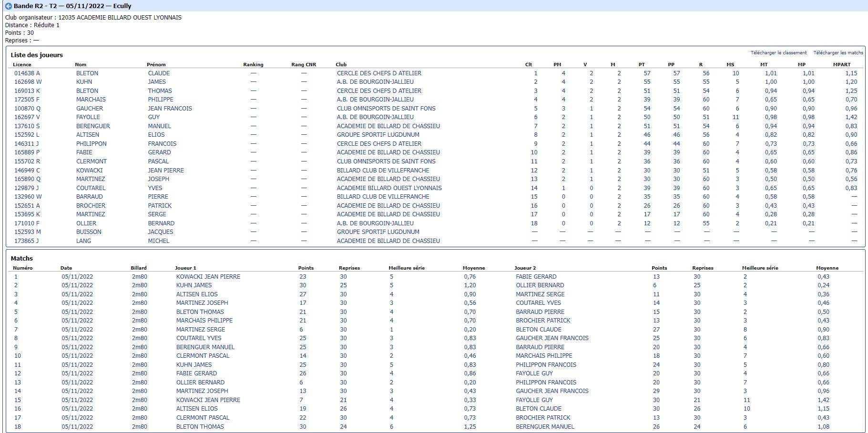Viewport: 868px width, 433px height.
Task: Click Liste des joueurs section heading
Action: 37,55
